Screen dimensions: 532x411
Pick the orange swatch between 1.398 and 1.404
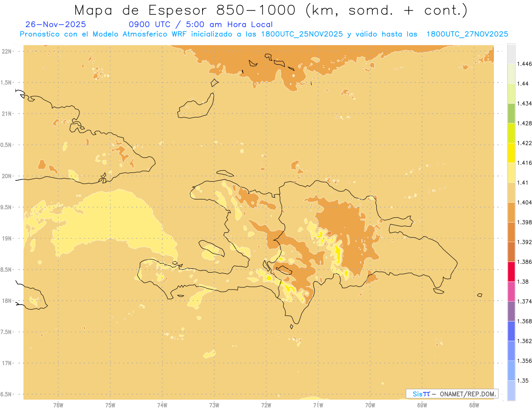click(511, 212)
